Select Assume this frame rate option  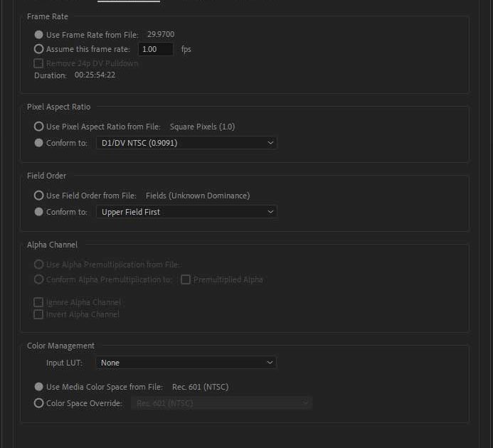point(38,49)
